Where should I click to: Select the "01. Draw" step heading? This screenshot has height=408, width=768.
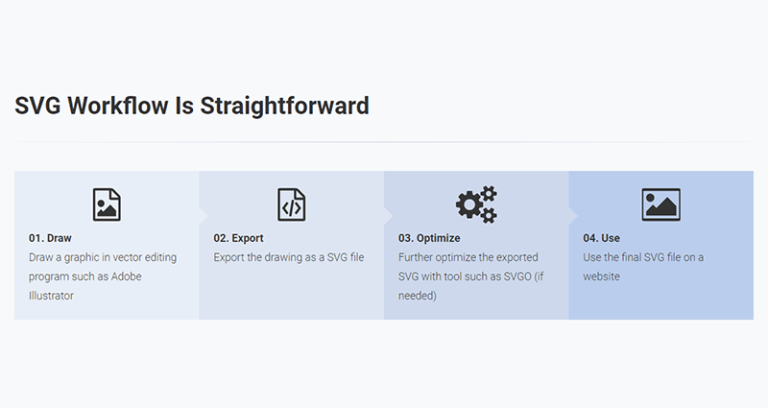tap(50, 238)
